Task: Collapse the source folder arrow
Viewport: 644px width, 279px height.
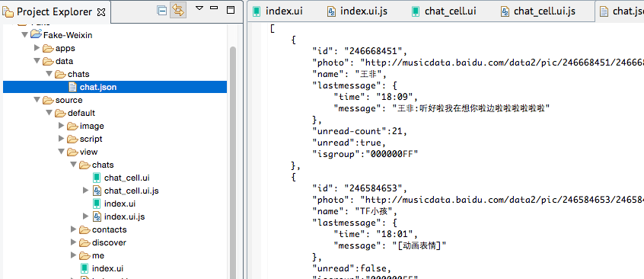Action: 37,100
